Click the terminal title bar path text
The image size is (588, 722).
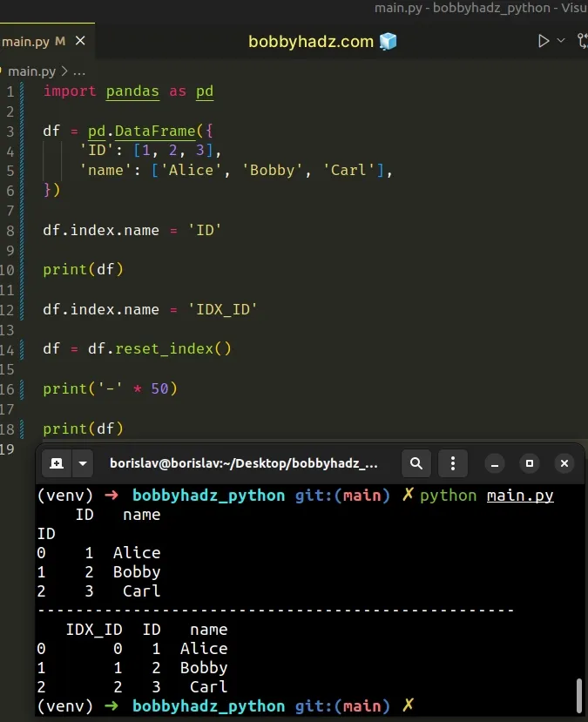coord(244,463)
